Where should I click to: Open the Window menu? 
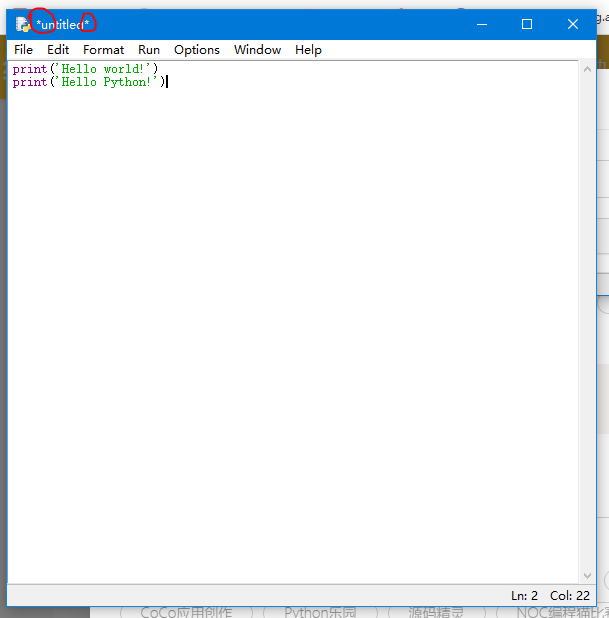pos(257,50)
